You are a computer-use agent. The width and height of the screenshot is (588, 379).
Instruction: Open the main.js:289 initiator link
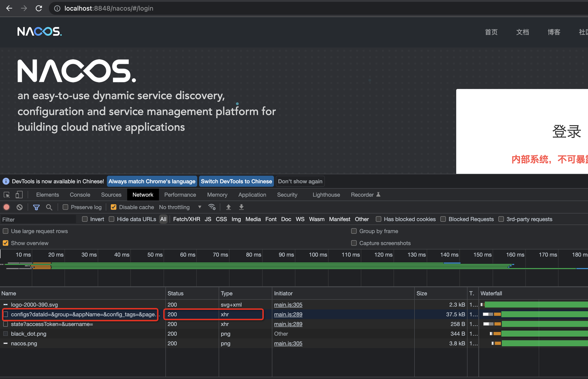click(x=288, y=314)
